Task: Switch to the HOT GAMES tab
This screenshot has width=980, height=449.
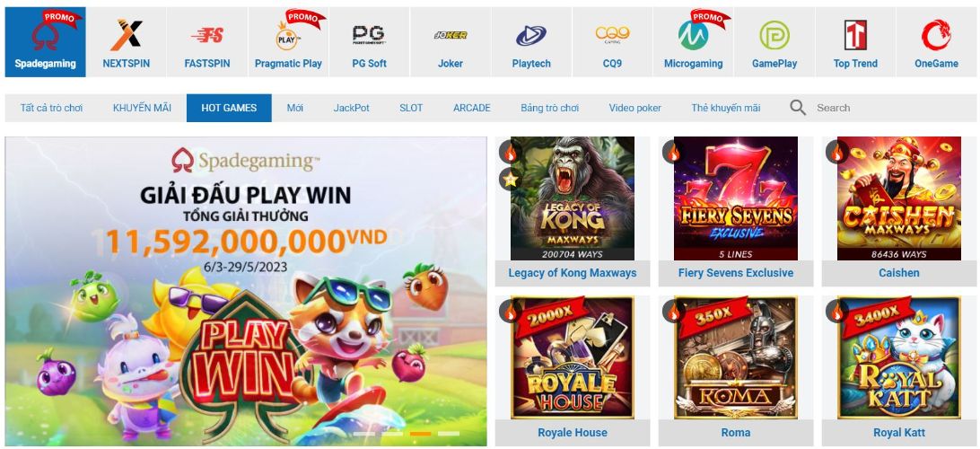Action: click(x=229, y=108)
